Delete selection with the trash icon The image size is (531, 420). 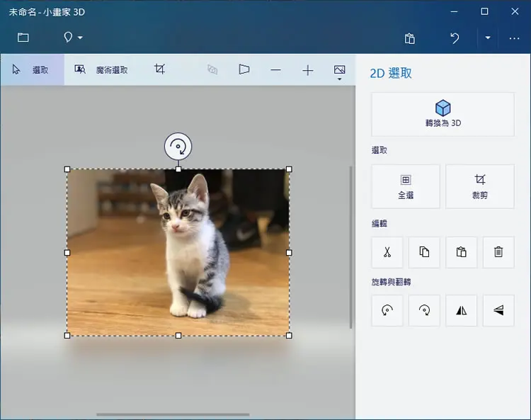(498, 252)
